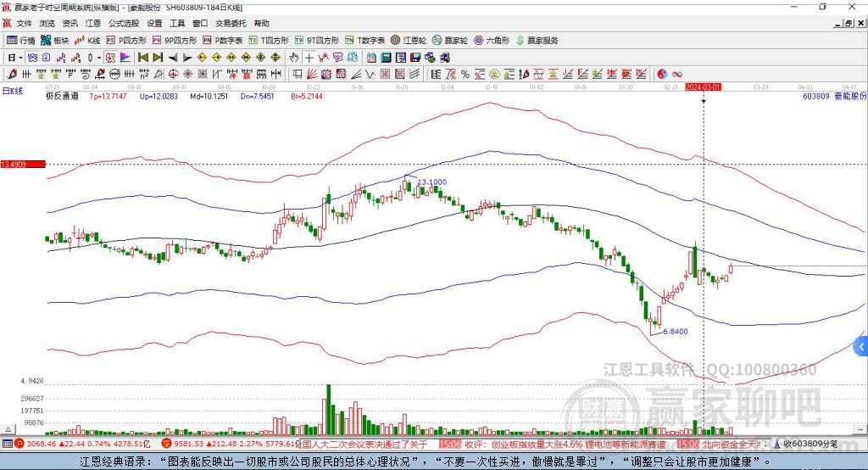
Task: Expand the candlestick style dropdown arrow
Action: pos(99,58)
